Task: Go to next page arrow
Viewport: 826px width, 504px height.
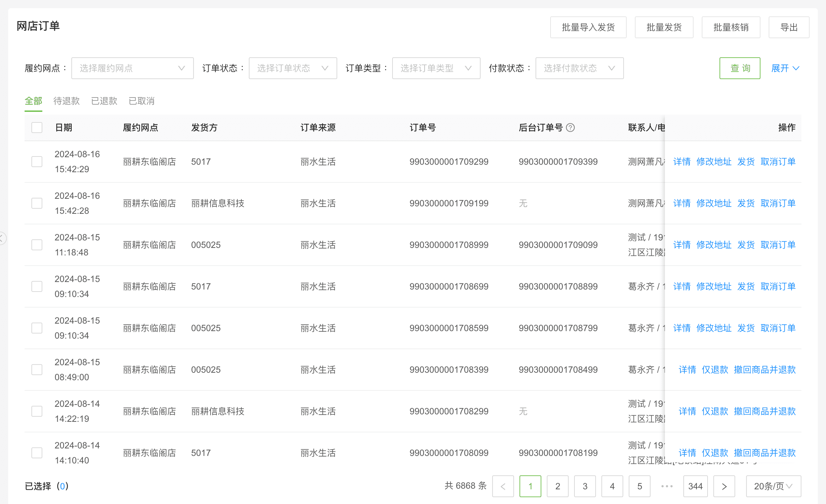Action: click(724, 486)
